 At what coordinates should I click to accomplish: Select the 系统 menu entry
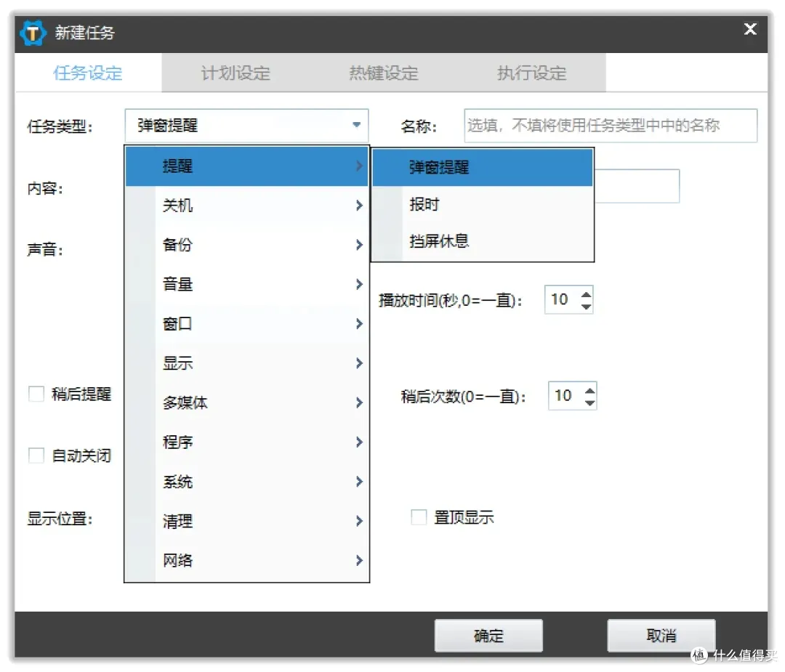pyautogui.click(x=178, y=481)
